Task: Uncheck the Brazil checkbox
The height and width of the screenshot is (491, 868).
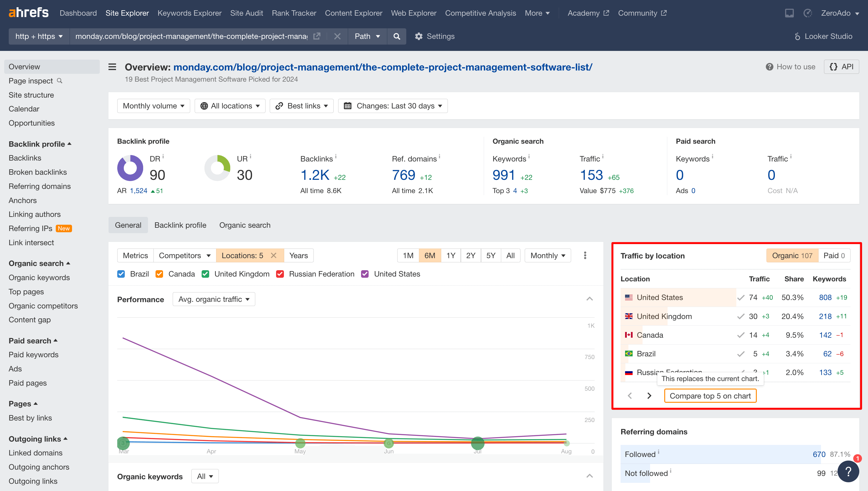Action: (121, 274)
